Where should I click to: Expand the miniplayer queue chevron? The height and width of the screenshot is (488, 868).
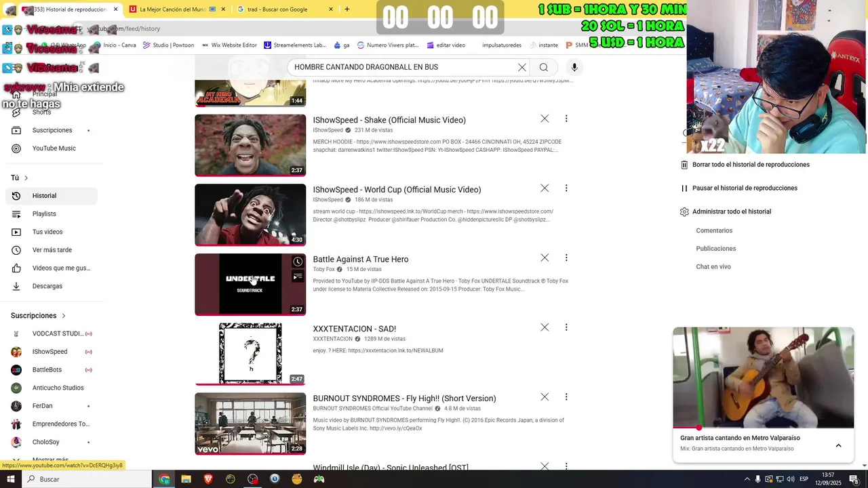point(838,445)
